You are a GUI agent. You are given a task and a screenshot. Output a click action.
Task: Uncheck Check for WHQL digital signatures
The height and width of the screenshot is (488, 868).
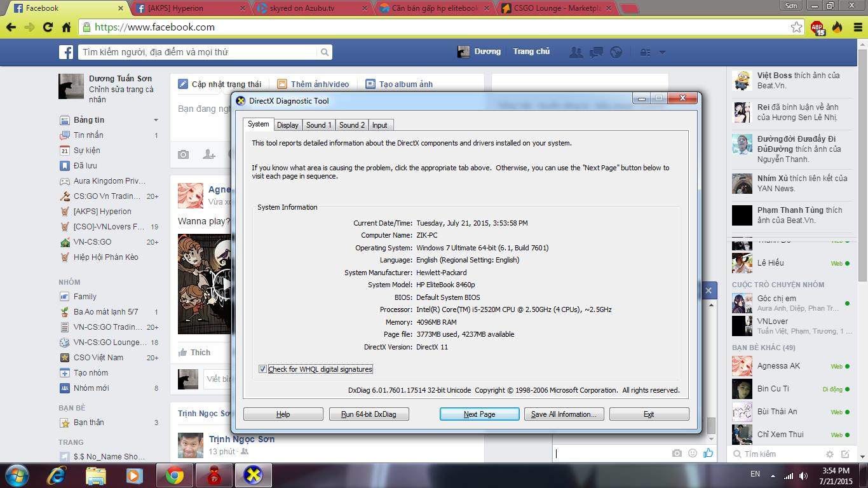click(x=262, y=369)
